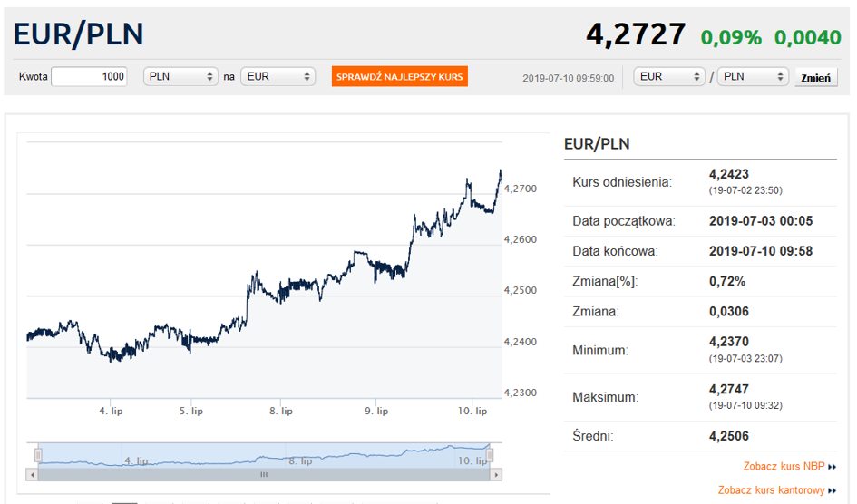
Task: Expand the PLN quote pair dropdown
Action: (753, 77)
